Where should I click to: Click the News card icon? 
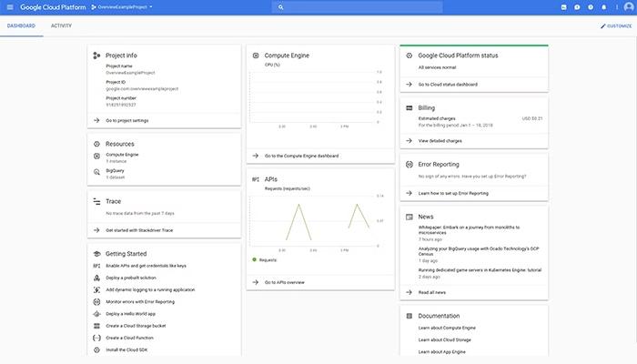pos(409,217)
